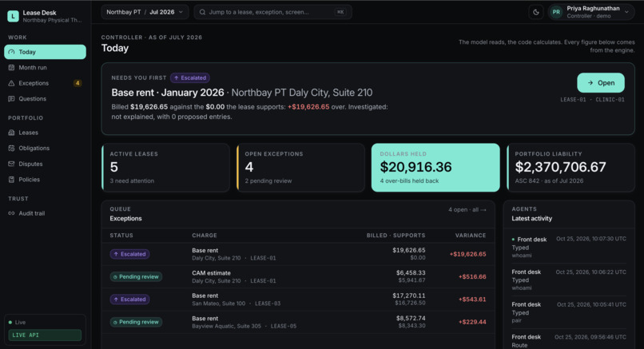This screenshot has height=349, width=644.
Task: Click the STATUS column header
Action: (x=121, y=236)
